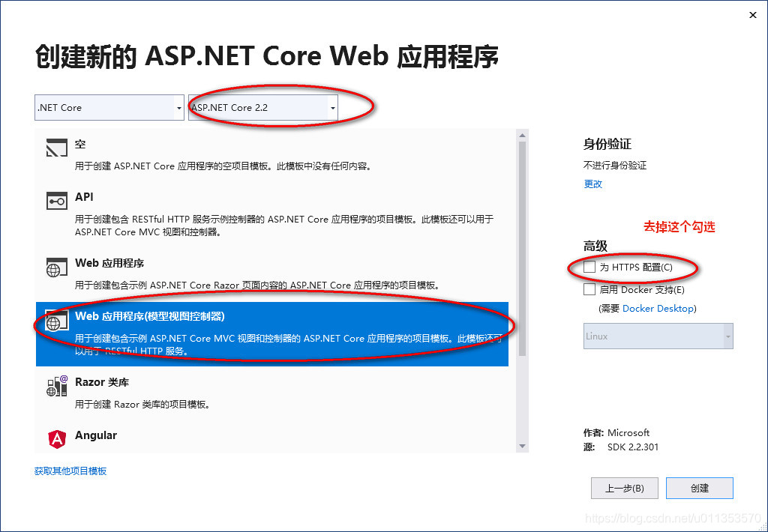Click the 空 template description text
This screenshot has height=532, width=768.
pyautogui.click(x=223, y=166)
